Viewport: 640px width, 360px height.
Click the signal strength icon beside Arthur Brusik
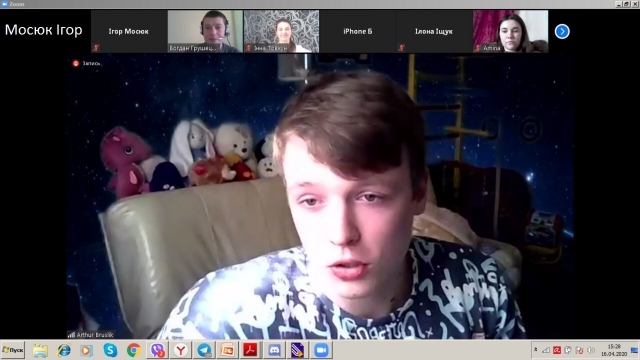[x=71, y=335]
